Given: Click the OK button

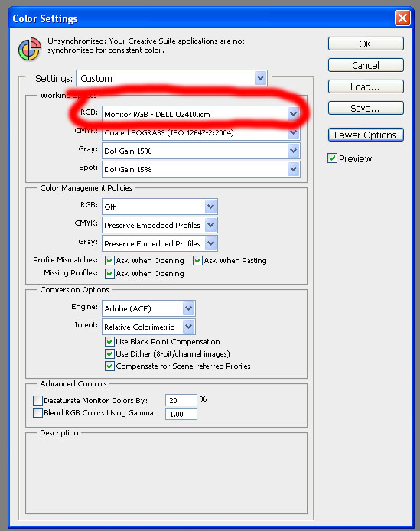Looking at the screenshot, I should click(x=366, y=44).
